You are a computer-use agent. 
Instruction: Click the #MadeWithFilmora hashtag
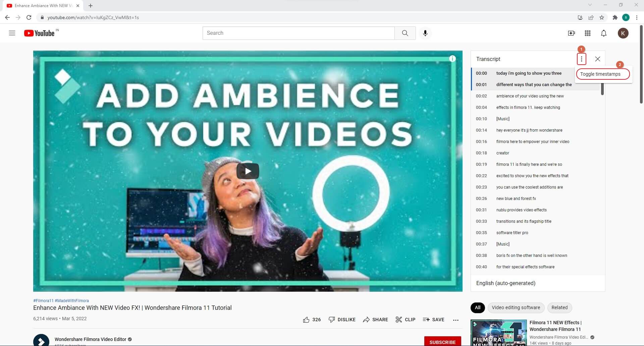(x=72, y=301)
